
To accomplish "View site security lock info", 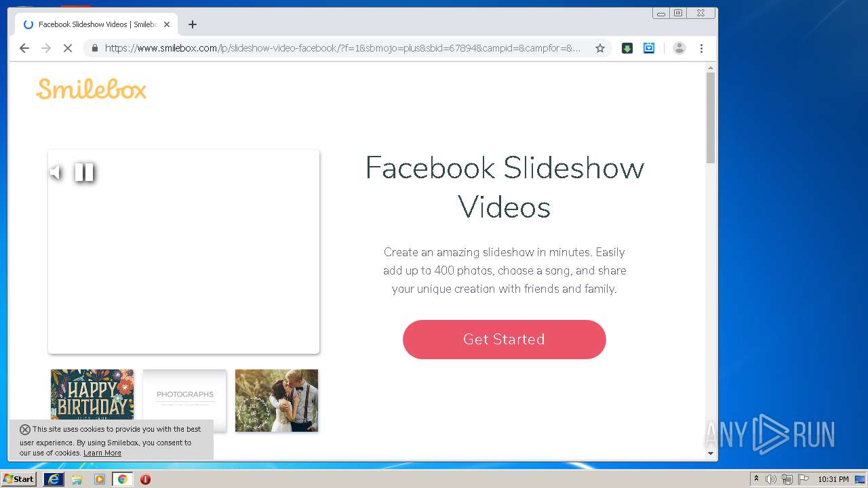I will (x=94, y=48).
